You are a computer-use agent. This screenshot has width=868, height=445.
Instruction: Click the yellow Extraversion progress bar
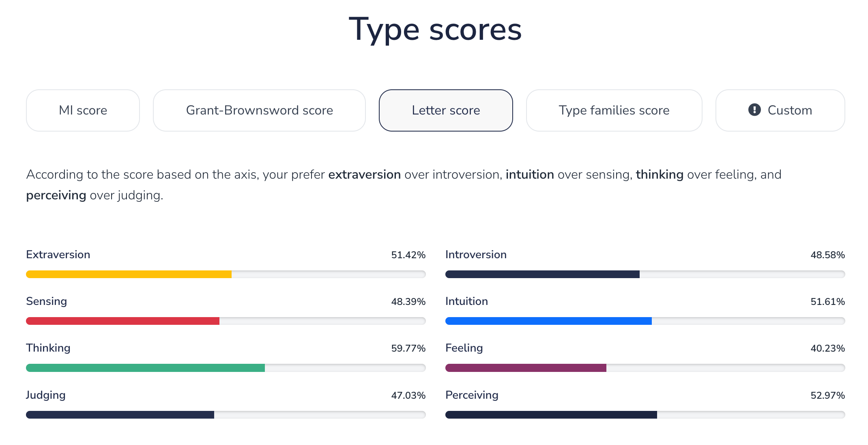point(129,274)
